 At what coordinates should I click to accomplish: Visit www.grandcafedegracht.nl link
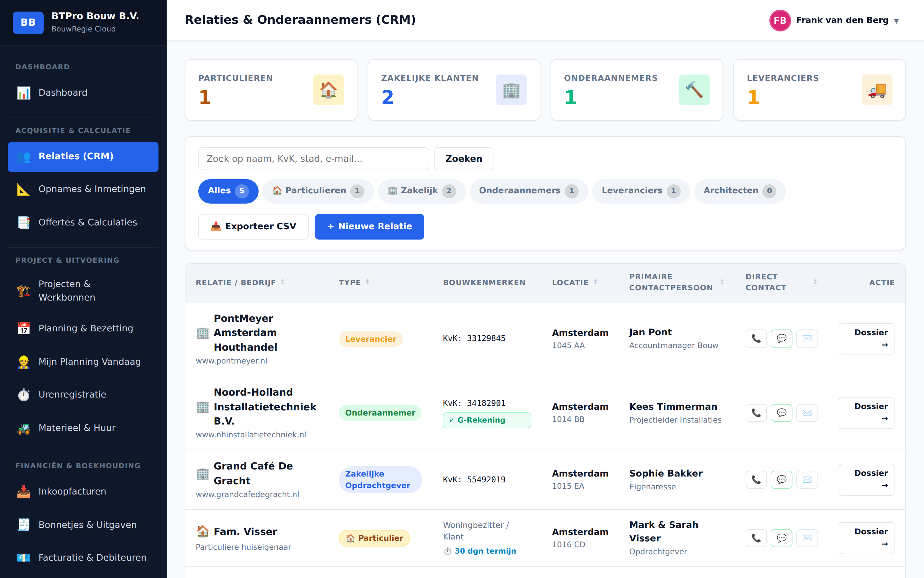pyautogui.click(x=247, y=494)
